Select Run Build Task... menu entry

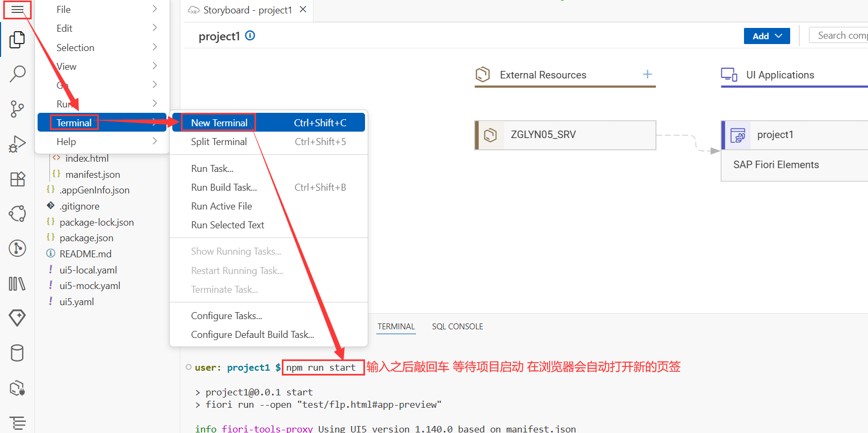[268, 187]
